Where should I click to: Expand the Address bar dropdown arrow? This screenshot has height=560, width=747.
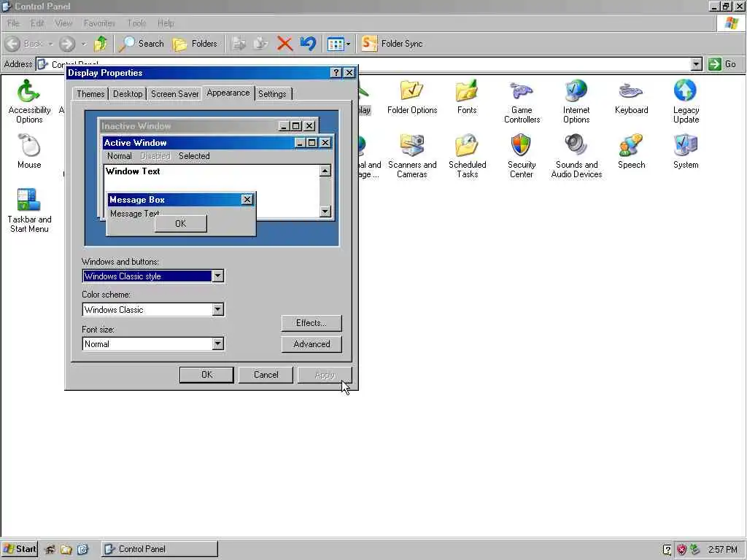pyautogui.click(x=697, y=64)
